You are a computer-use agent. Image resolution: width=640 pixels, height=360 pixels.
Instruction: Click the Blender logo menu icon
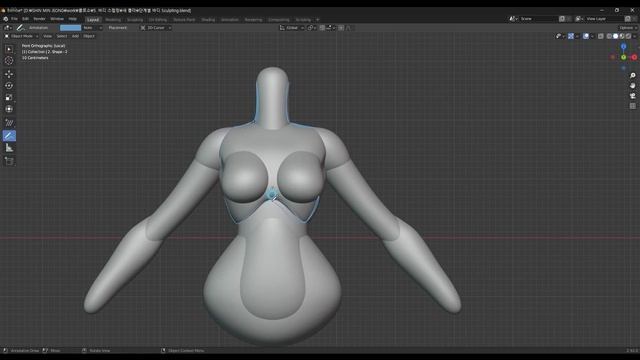click(x=5, y=19)
